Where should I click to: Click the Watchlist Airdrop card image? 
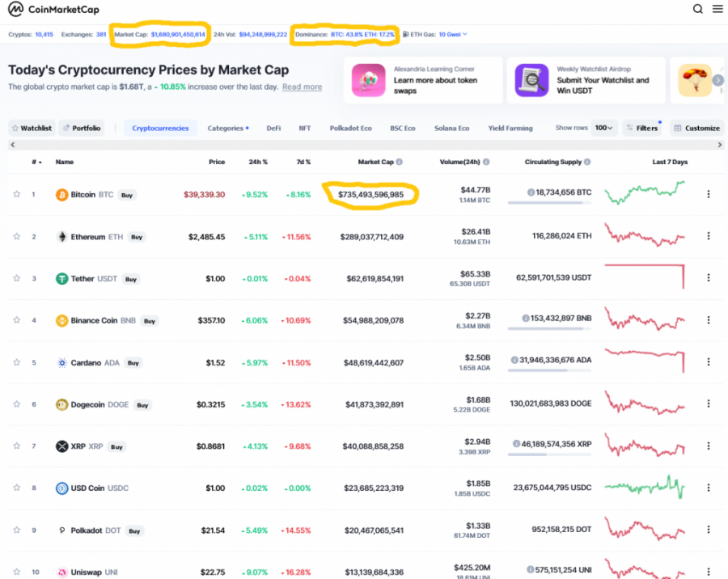tap(531, 80)
